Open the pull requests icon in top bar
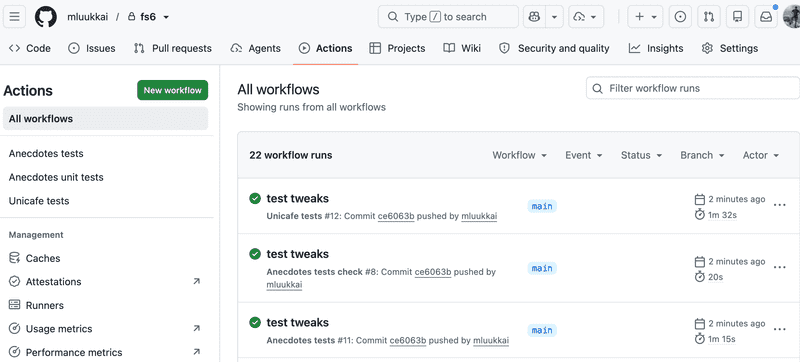 [709, 17]
